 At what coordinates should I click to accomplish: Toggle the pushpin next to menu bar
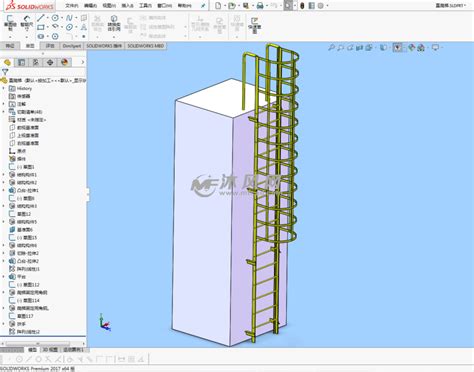coord(203,5)
